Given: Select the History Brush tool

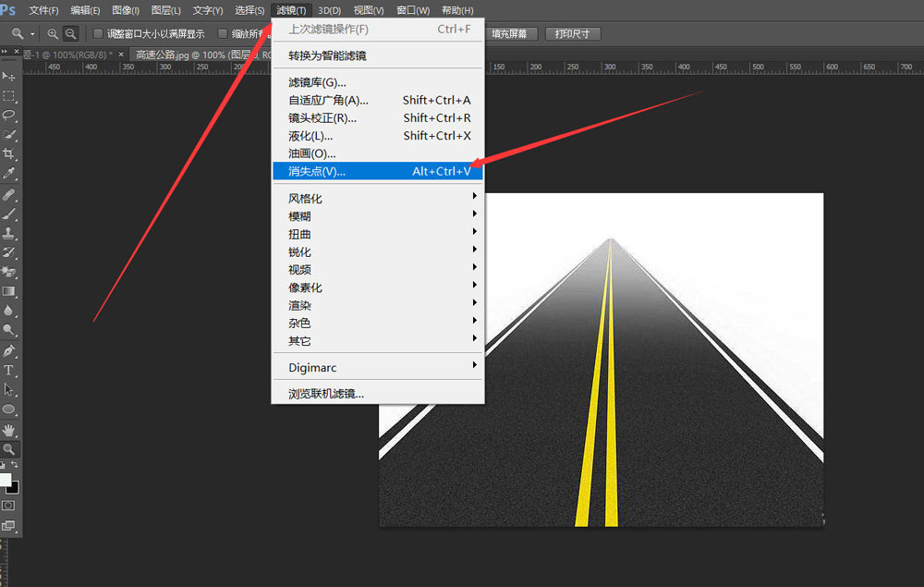Looking at the screenshot, I should coord(9,253).
